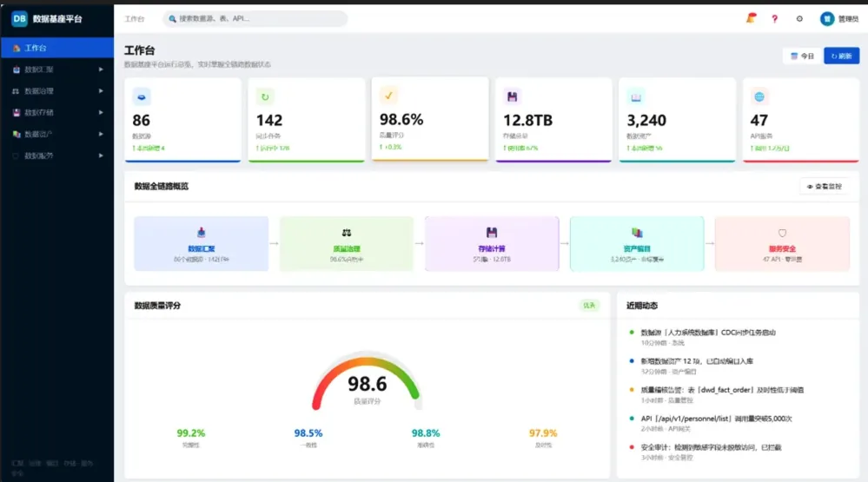Click the blue 刷新 refresh button
The width and height of the screenshot is (868, 482).
(841, 56)
